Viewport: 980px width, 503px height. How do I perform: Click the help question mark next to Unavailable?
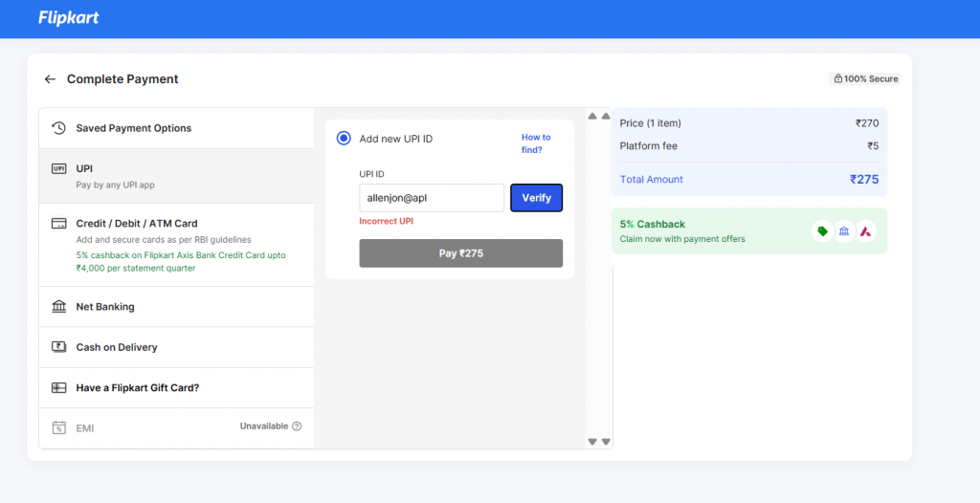click(x=297, y=426)
